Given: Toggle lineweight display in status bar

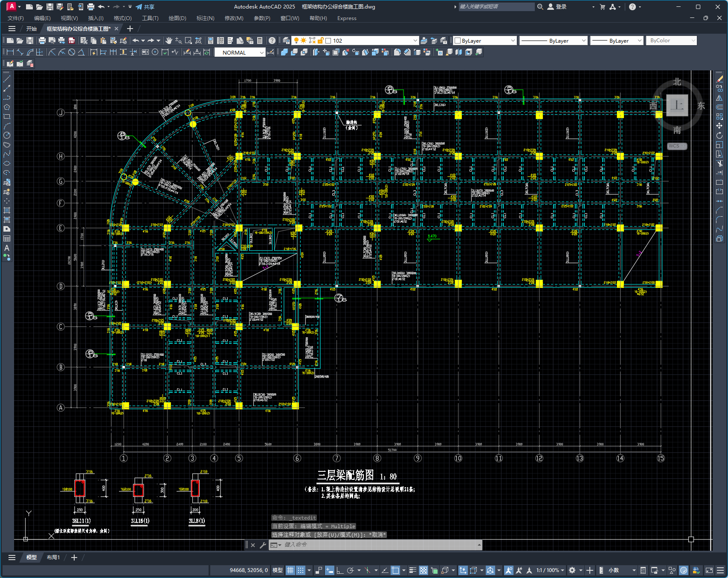Looking at the screenshot, I should click(x=413, y=570).
